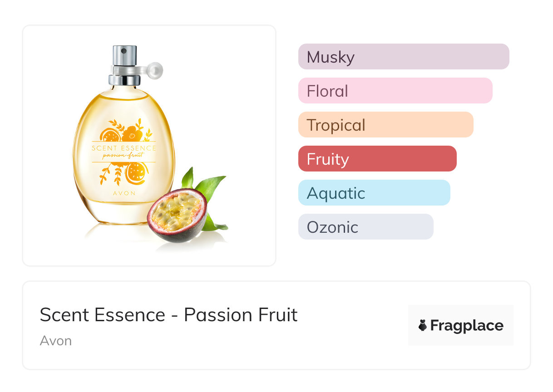
Task: Click the Fragplace logo icon
Action: click(x=423, y=325)
